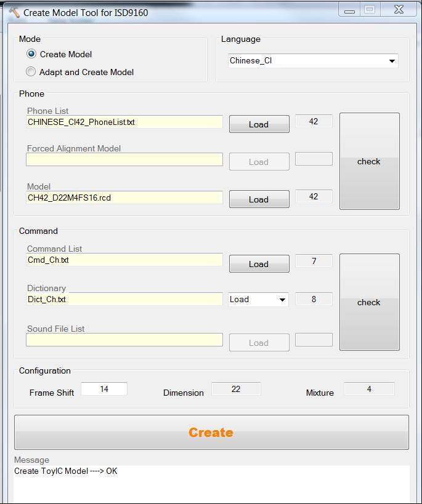Screen dimensions: 422x504
Task: Click the Forced Alignment Model count box
Action: coord(314,159)
